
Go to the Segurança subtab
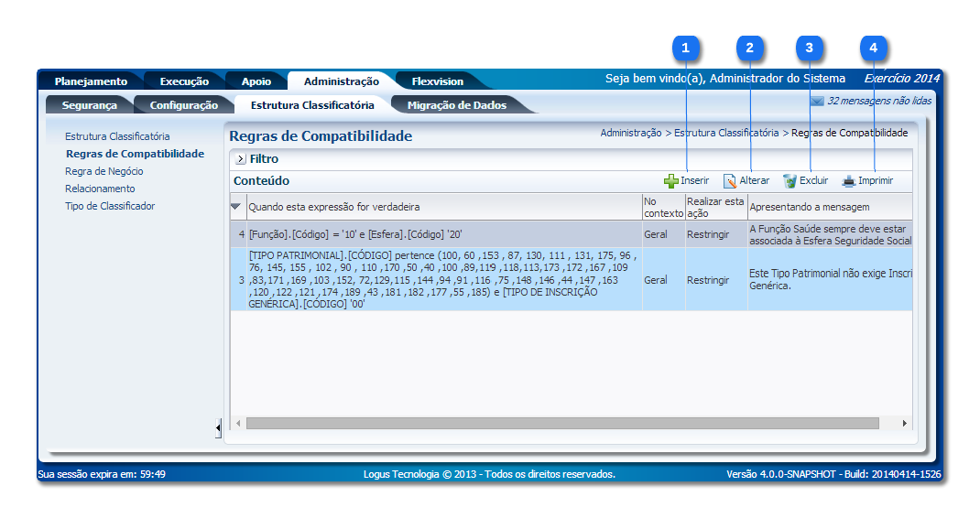tap(90, 105)
